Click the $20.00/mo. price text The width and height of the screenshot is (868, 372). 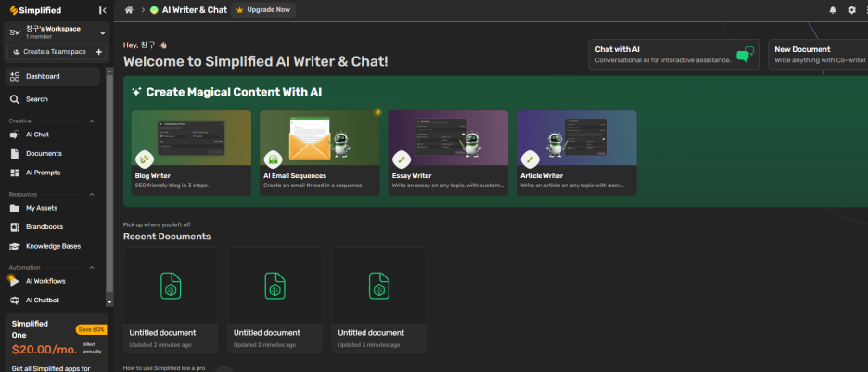45,350
